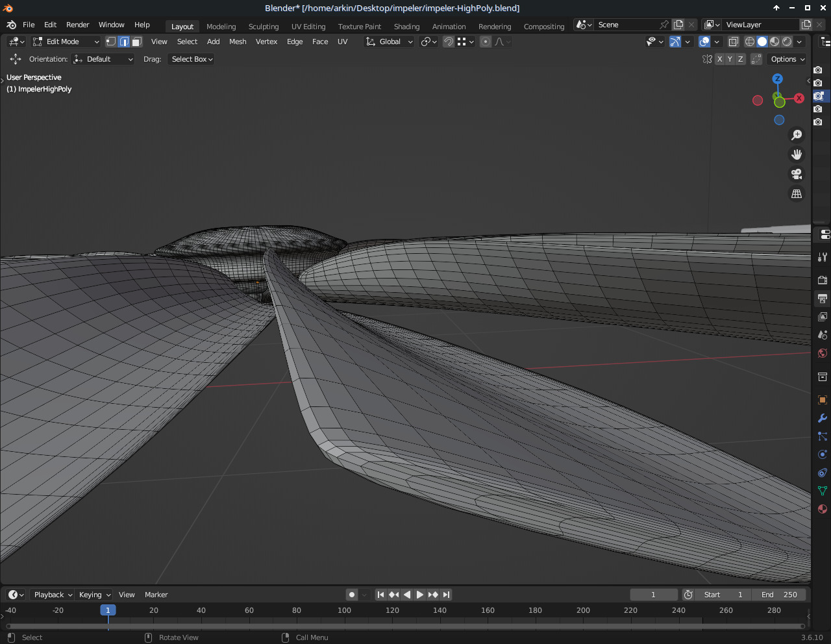This screenshot has height=644, width=831.
Task: Enable X axis mirror
Action: pos(719,59)
